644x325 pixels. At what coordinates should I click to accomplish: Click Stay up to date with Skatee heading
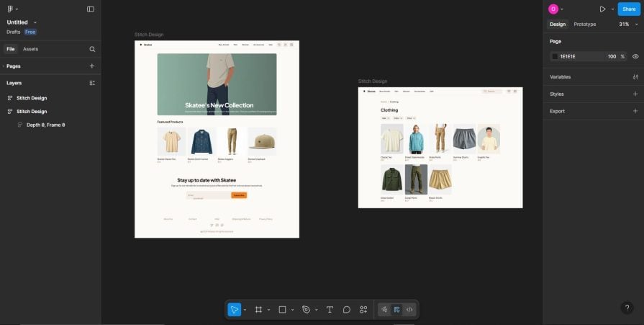(x=207, y=179)
